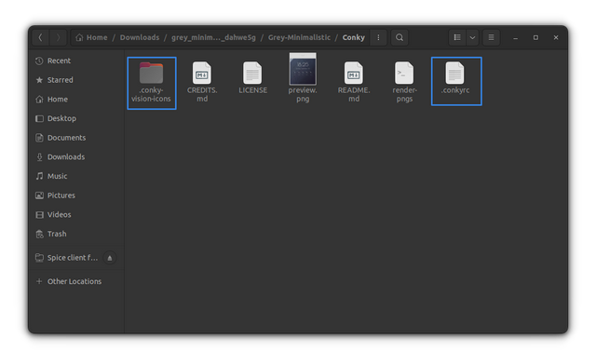Open Desktop in the sidebar

coord(76,118)
